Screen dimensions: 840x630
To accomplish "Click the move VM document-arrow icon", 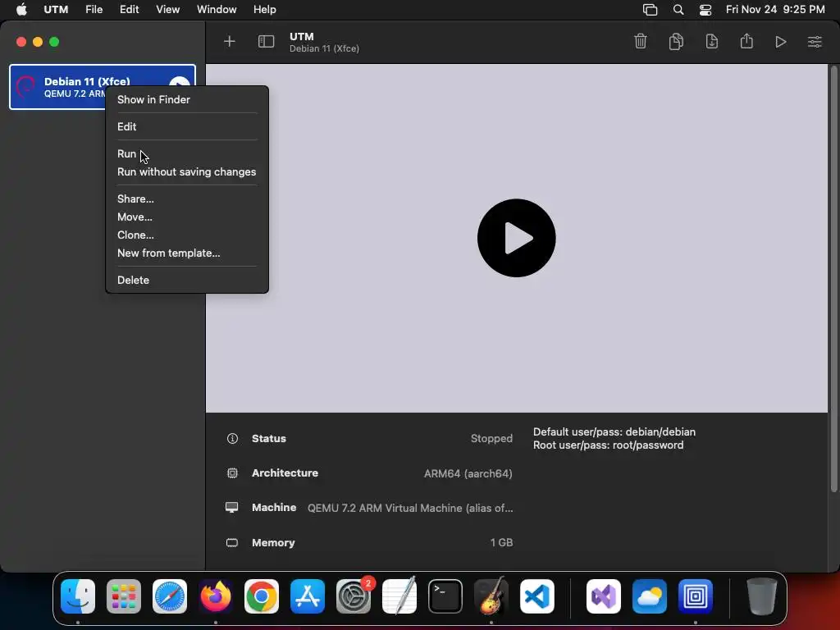I will tap(711, 41).
